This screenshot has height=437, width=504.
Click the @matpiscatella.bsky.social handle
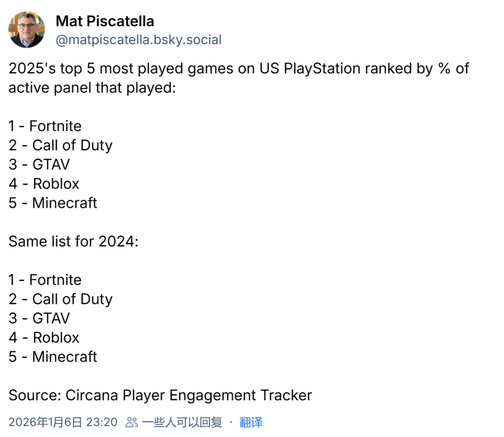click(139, 40)
